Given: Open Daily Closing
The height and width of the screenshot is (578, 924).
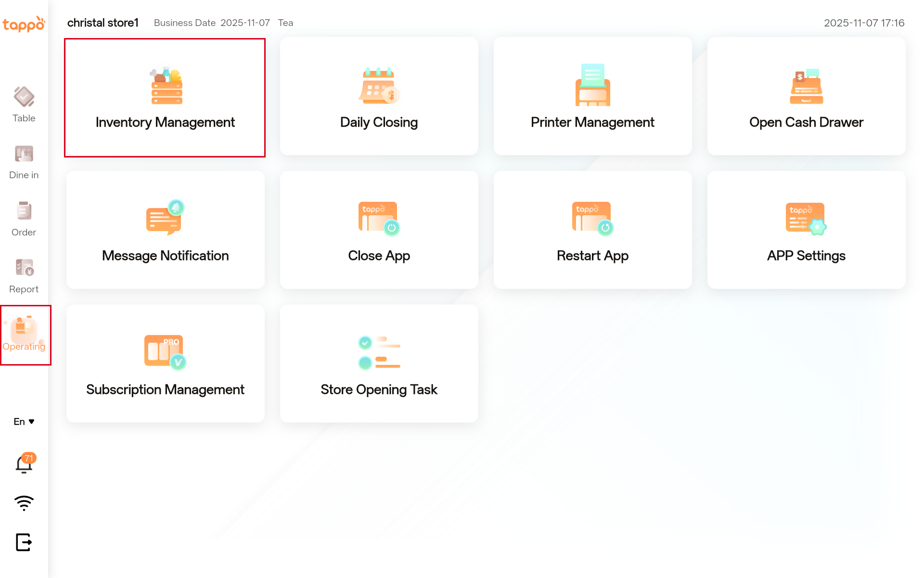Looking at the screenshot, I should pos(379,97).
